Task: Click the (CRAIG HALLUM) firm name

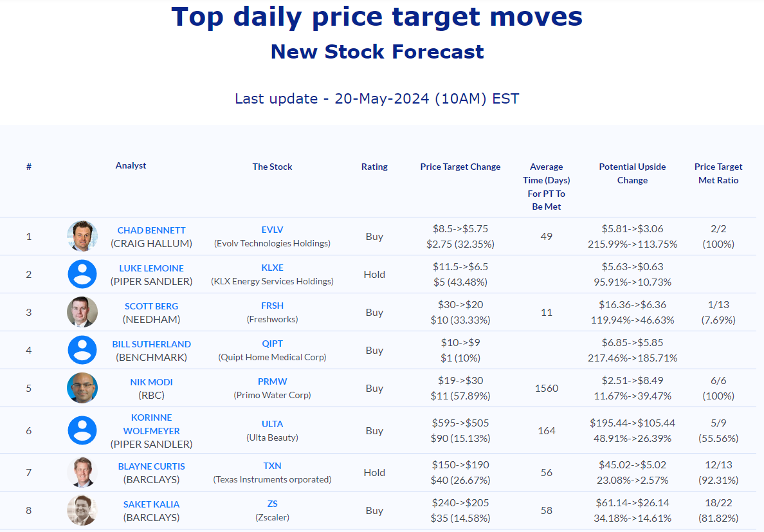Action: click(152, 244)
